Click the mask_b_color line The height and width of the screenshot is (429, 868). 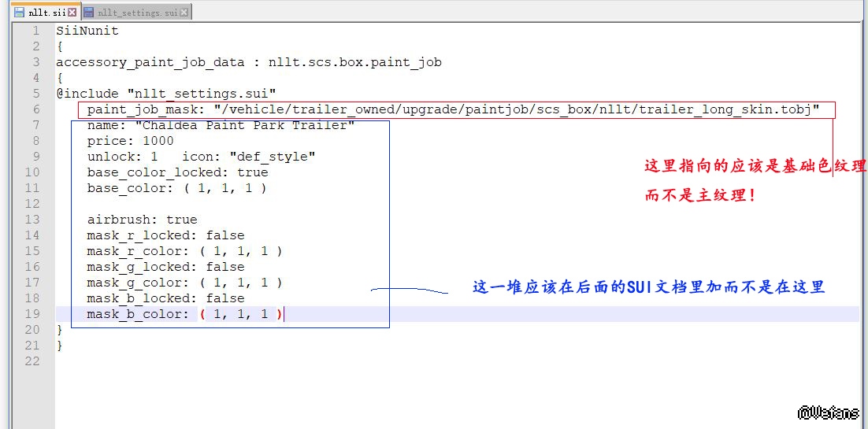[x=184, y=314]
